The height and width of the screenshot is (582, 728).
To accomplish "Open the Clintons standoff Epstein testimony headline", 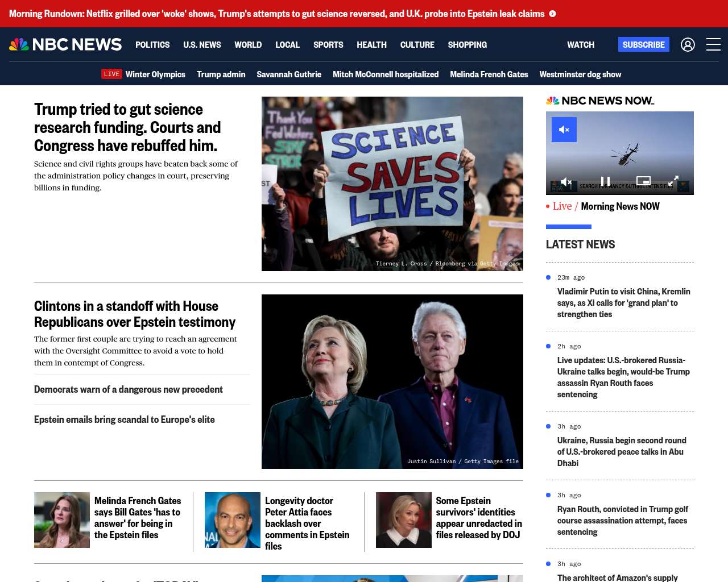I will tap(135, 314).
